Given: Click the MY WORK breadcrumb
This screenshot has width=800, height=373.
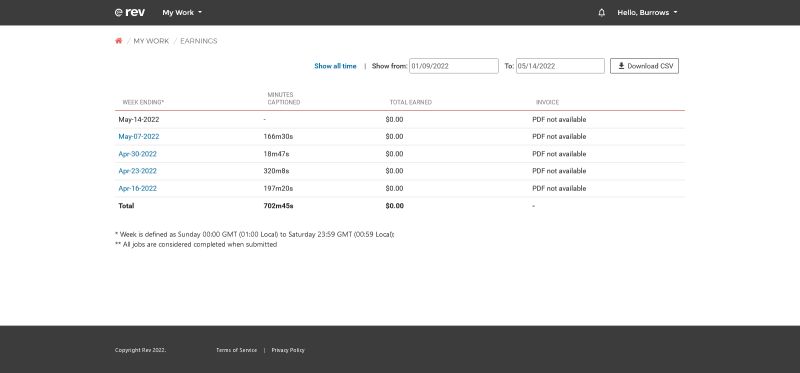Looking at the screenshot, I should click(x=151, y=41).
